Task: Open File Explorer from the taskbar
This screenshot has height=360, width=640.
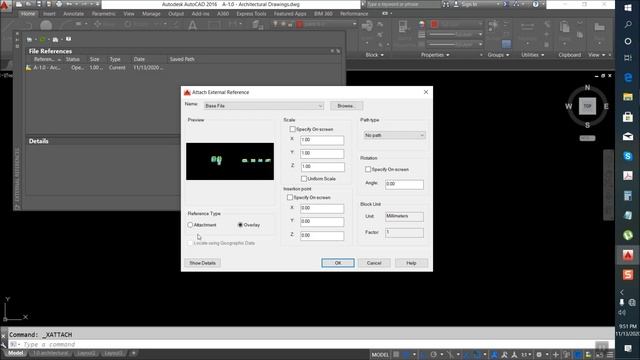Action: point(628,97)
